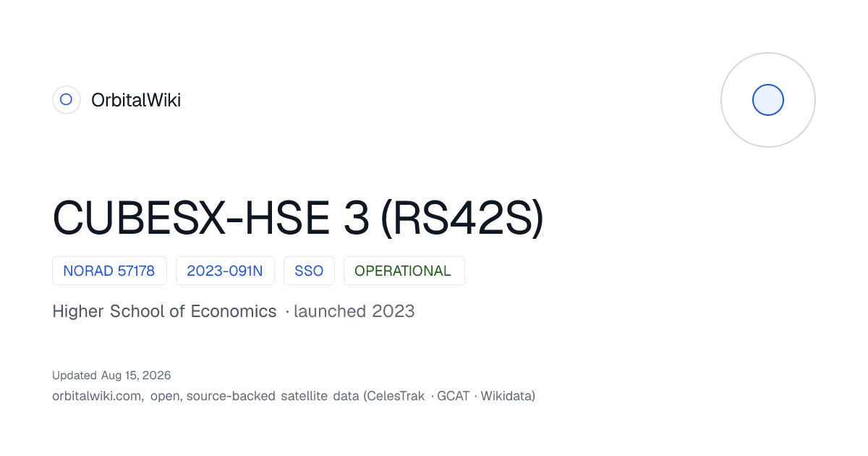Click the source-backed satellite data text
Image resolution: width=868 pixels, height=456 pixels.
273,396
